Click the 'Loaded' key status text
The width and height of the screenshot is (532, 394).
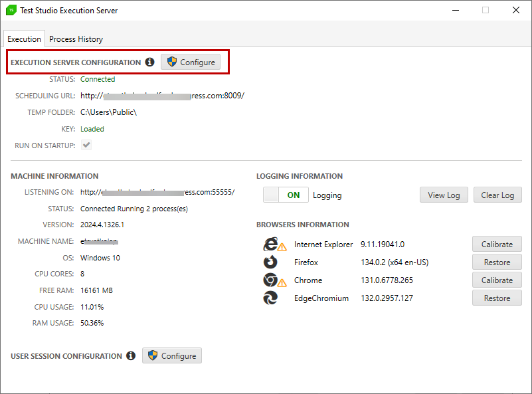click(x=92, y=129)
